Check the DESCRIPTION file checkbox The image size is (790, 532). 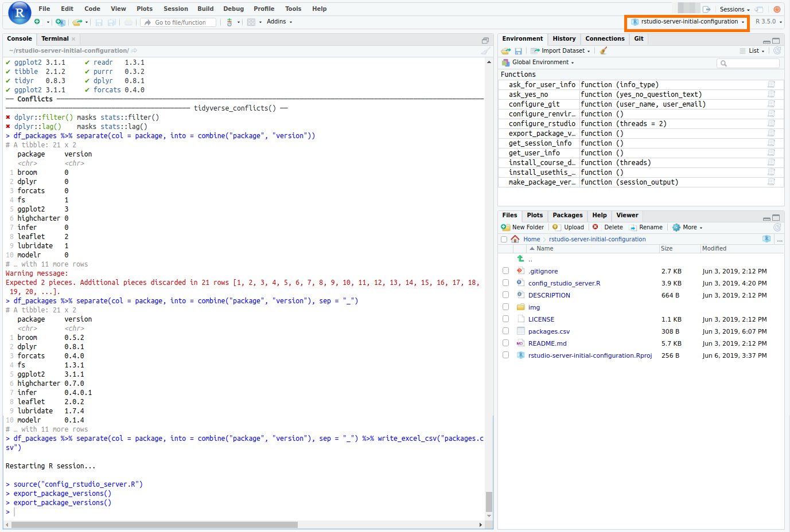pyautogui.click(x=505, y=295)
